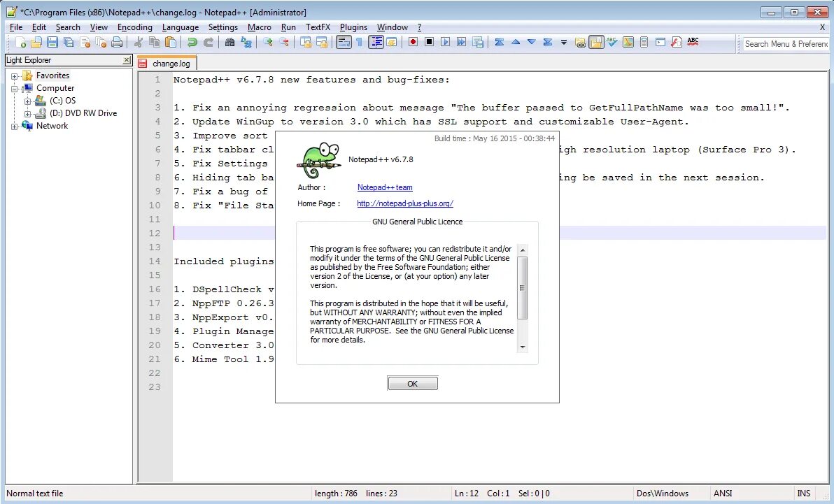Zoom in with the magnifier plus icon
Image resolution: width=834 pixels, height=504 pixels.
click(268, 42)
